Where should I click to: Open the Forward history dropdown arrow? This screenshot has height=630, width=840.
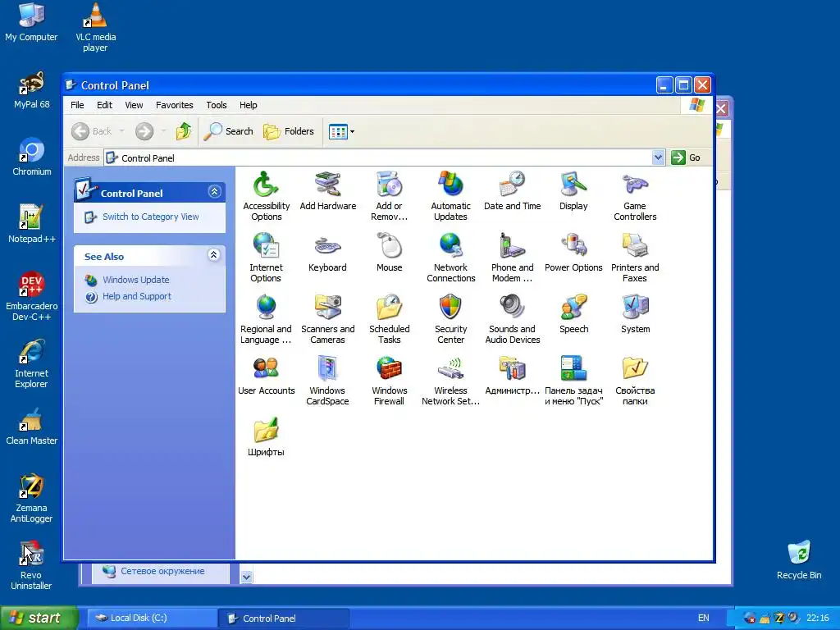tap(163, 131)
